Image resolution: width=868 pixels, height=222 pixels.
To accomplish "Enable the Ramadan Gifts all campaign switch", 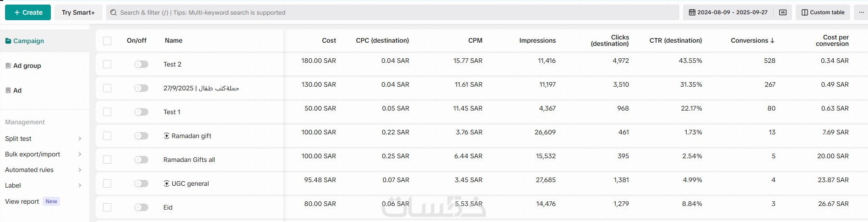I will tap(141, 160).
